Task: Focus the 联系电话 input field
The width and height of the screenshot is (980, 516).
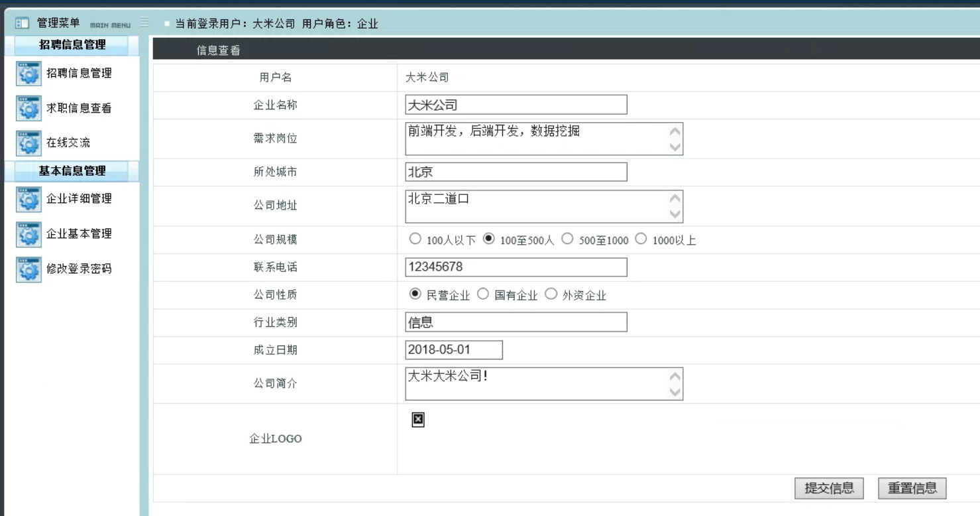Action: [516, 267]
